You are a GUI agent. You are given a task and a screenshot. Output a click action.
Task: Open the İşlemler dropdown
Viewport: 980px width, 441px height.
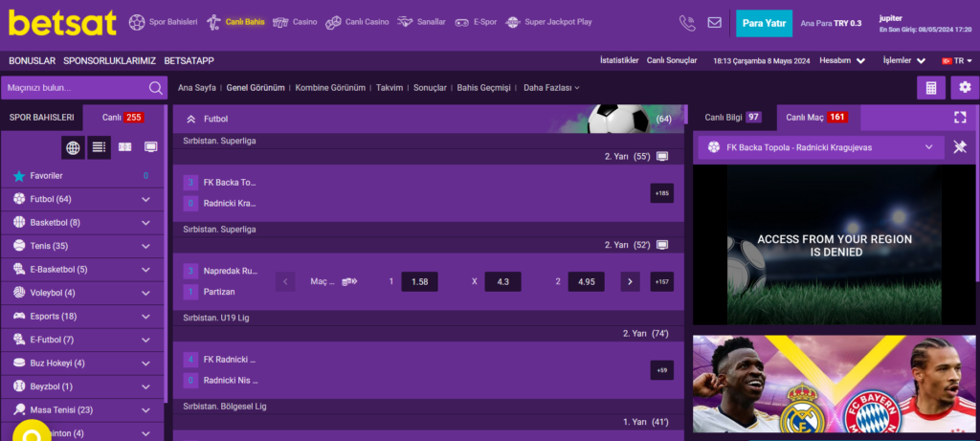[904, 60]
